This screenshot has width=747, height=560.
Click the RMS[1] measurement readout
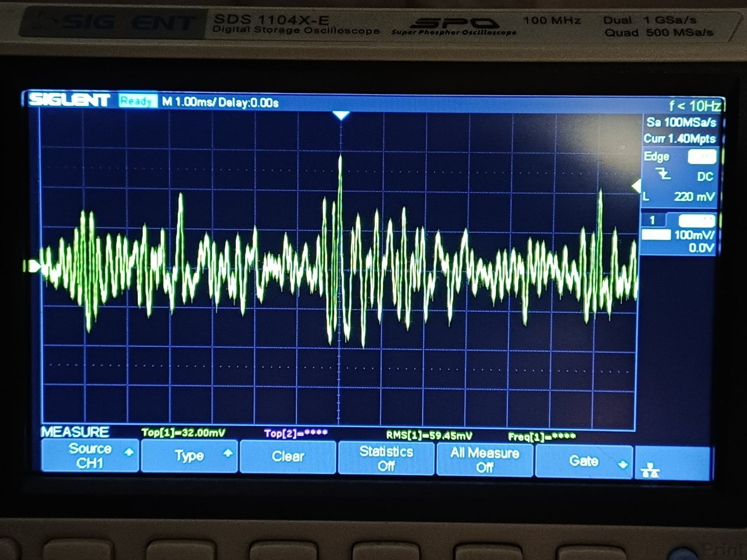[x=429, y=435]
